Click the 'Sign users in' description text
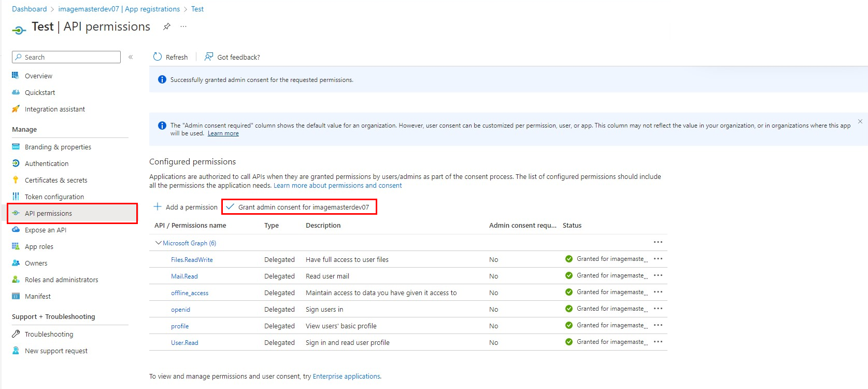The height and width of the screenshot is (389, 868). click(x=324, y=309)
